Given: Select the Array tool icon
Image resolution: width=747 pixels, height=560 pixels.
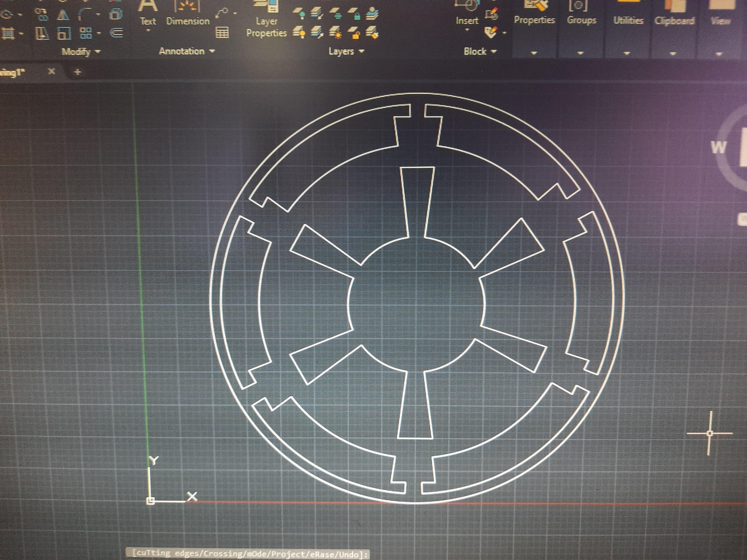Looking at the screenshot, I should (x=86, y=33).
